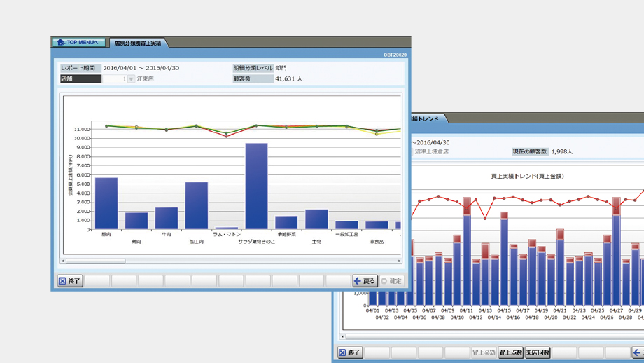Click the 04/15 bar in trend chart
The image size is (644, 363).
504,259
